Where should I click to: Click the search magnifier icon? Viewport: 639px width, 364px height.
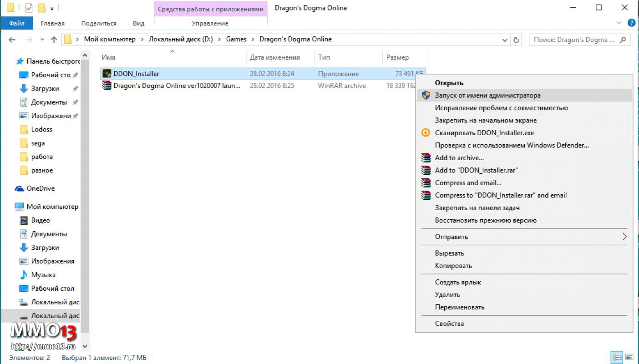[623, 40]
